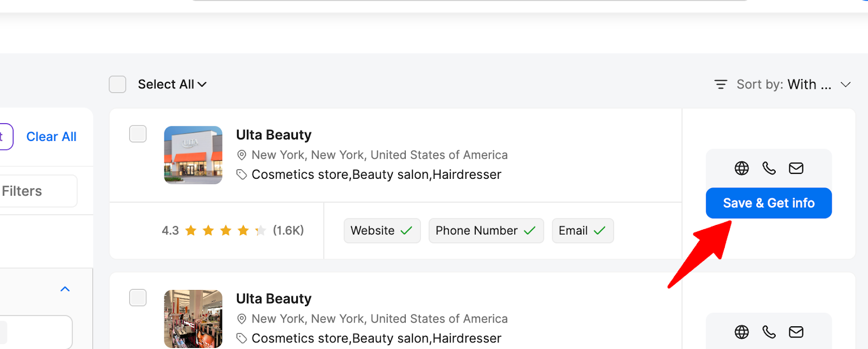
Task: Click the 4.3 star rating display
Action: point(214,231)
